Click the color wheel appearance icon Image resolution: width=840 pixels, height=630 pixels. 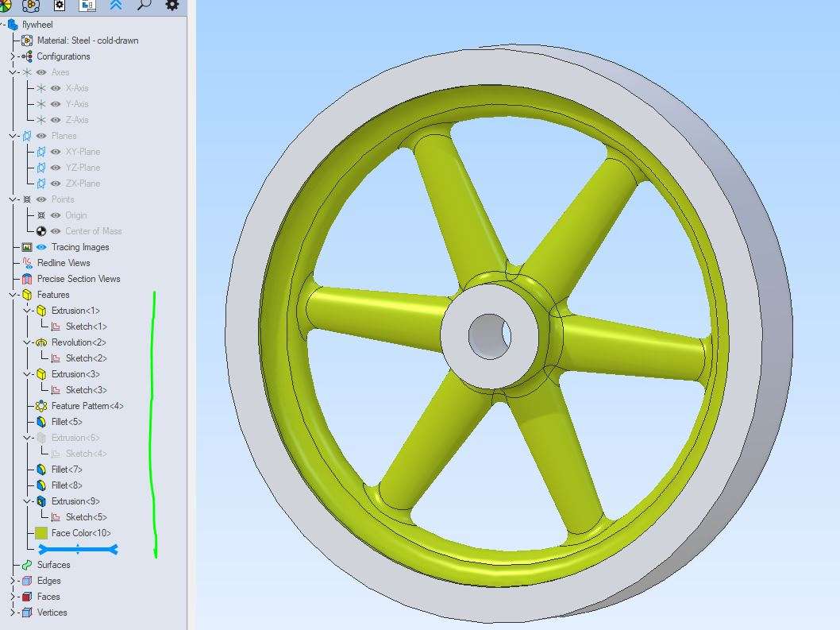pos(4,4)
